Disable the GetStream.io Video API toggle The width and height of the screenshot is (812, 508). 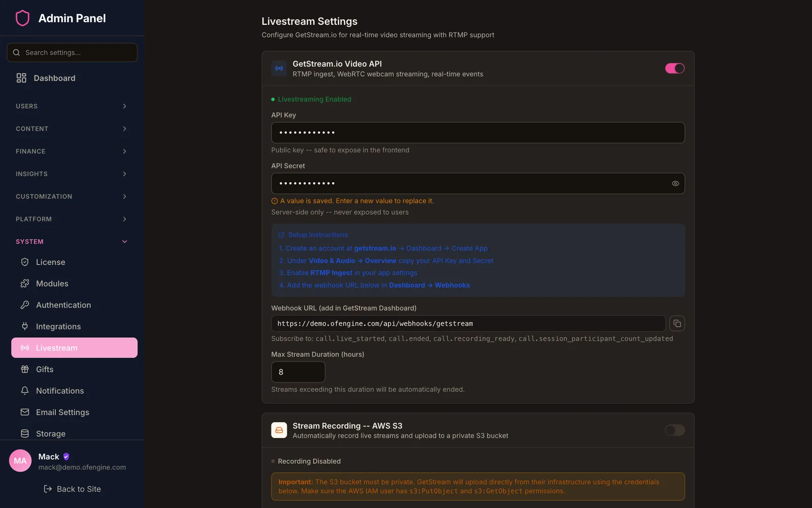[x=675, y=68]
